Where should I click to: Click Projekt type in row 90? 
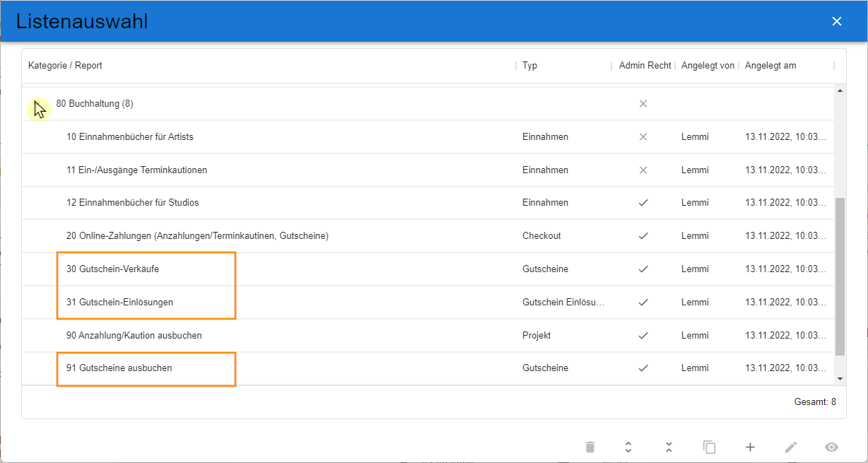[x=536, y=335]
